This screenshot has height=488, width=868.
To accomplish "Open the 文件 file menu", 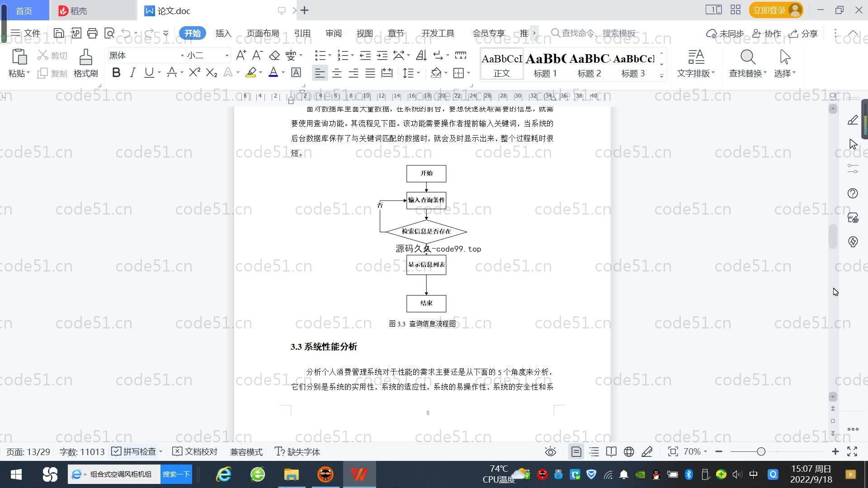I will coord(26,33).
